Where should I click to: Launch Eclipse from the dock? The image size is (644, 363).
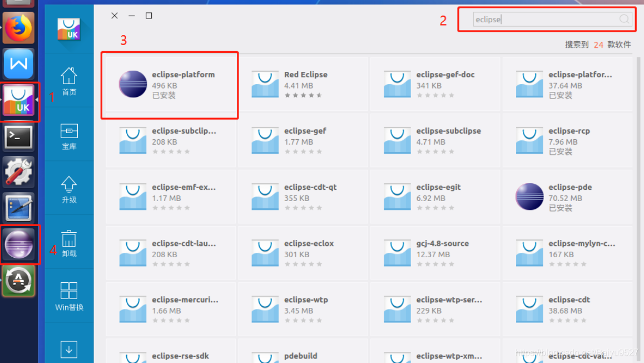click(x=18, y=244)
